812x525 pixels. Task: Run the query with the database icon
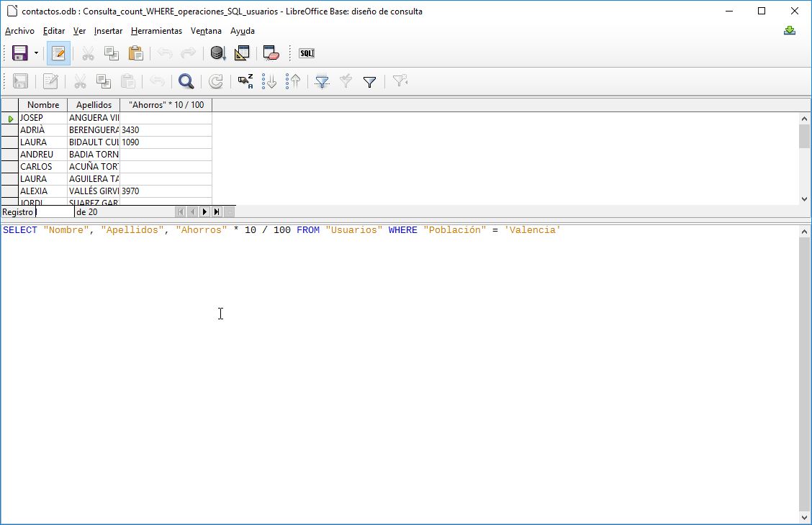(217, 53)
